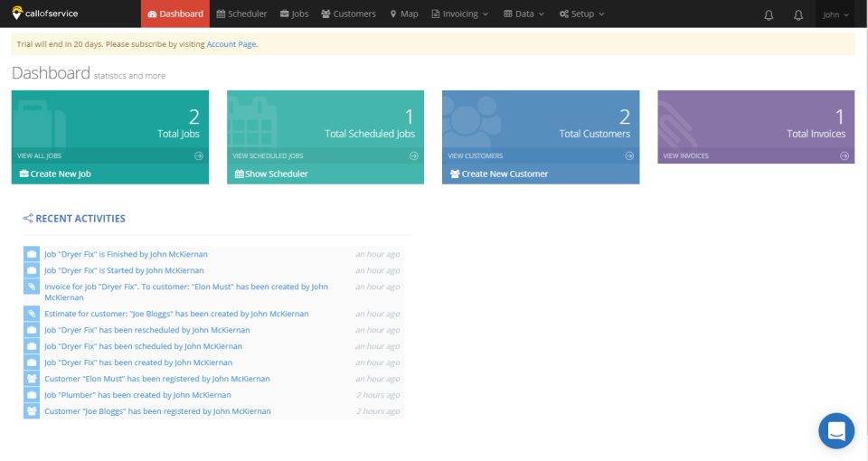Expand the Setup dropdown menu
This screenshot has height=461, width=868.
click(581, 14)
